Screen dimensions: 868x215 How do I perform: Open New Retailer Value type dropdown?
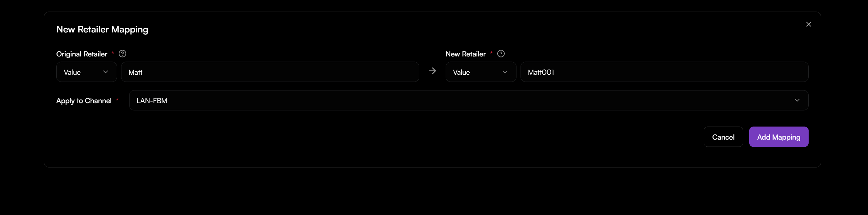tap(480, 72)
